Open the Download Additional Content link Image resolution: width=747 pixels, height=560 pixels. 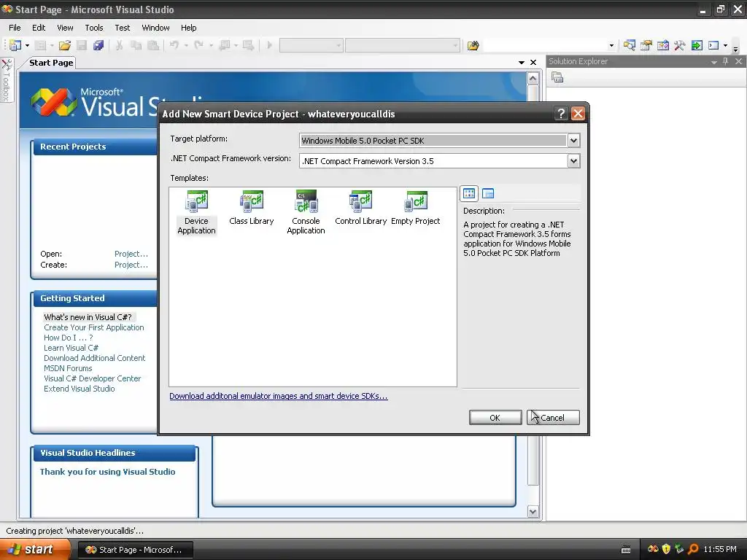point(94,358)
